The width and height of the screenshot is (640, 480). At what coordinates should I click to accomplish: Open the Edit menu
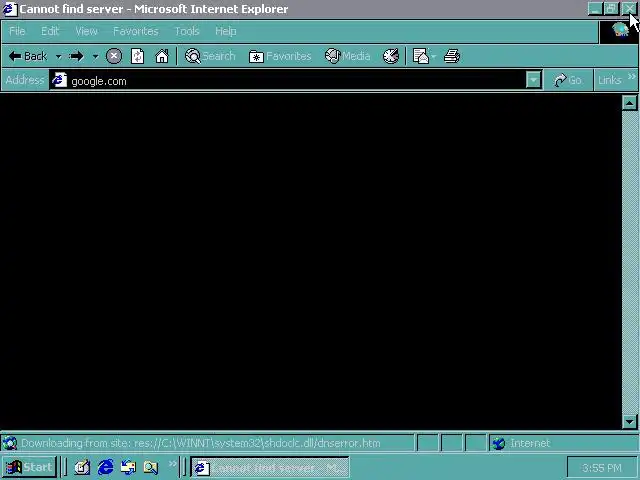(50, 31)
